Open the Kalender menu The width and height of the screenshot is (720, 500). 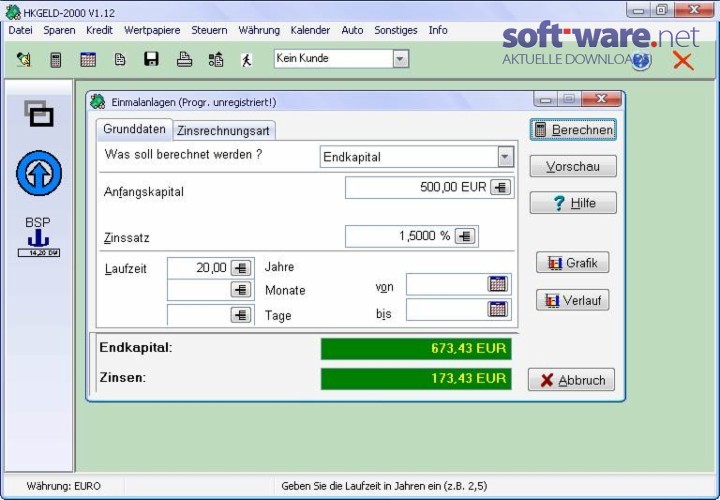point(310,30)
